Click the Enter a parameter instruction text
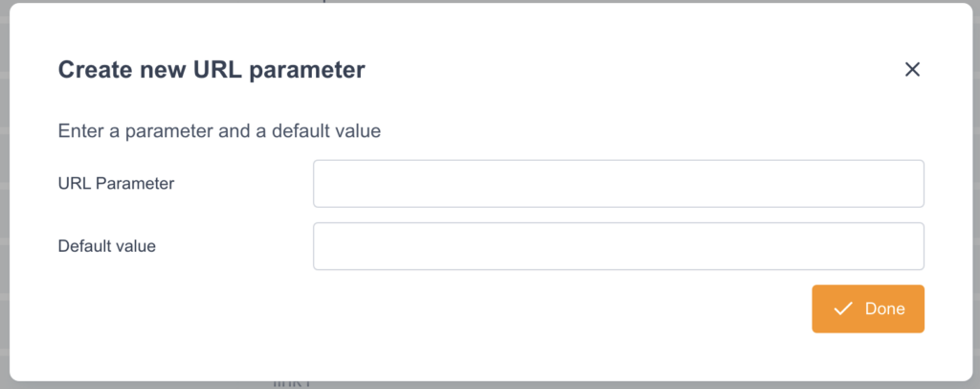Viewport: 980px width, 389px height. point(219,131)
